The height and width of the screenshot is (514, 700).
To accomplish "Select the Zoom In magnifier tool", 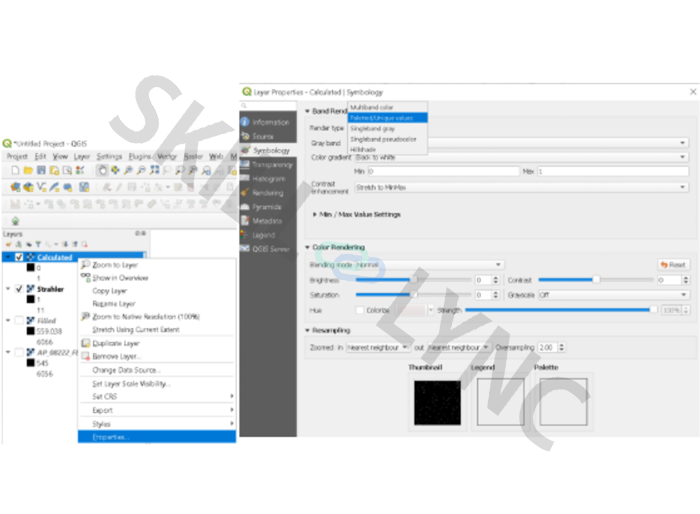I will pyautogui.click(x=128, y=170).
